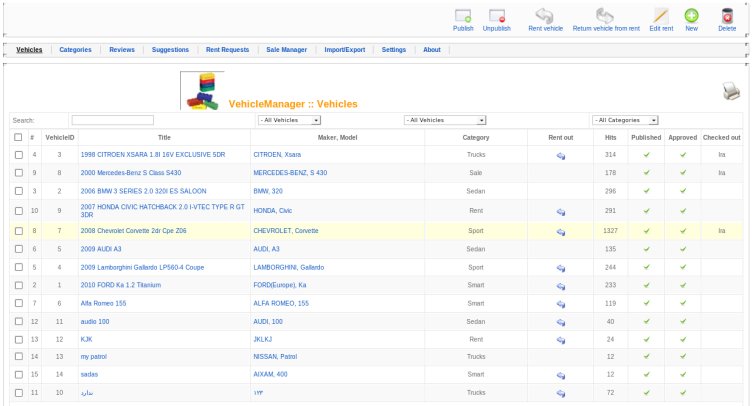Open the About tab
Image resolution: width=752 pixels, height=406 pixels.
(x=432, y=49)
